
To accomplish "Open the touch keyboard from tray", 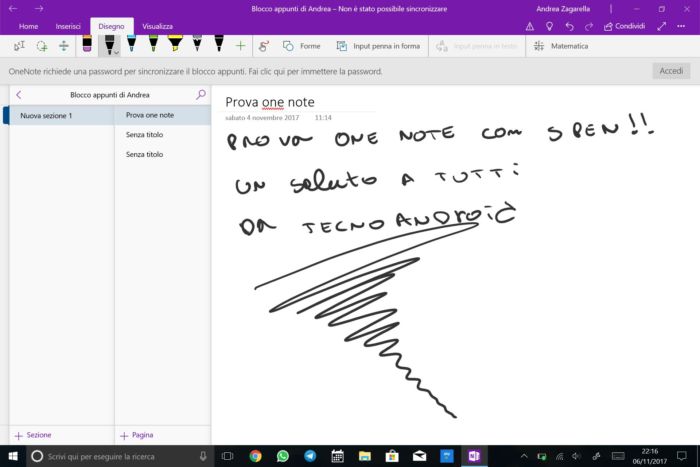I will pos(618,456).
